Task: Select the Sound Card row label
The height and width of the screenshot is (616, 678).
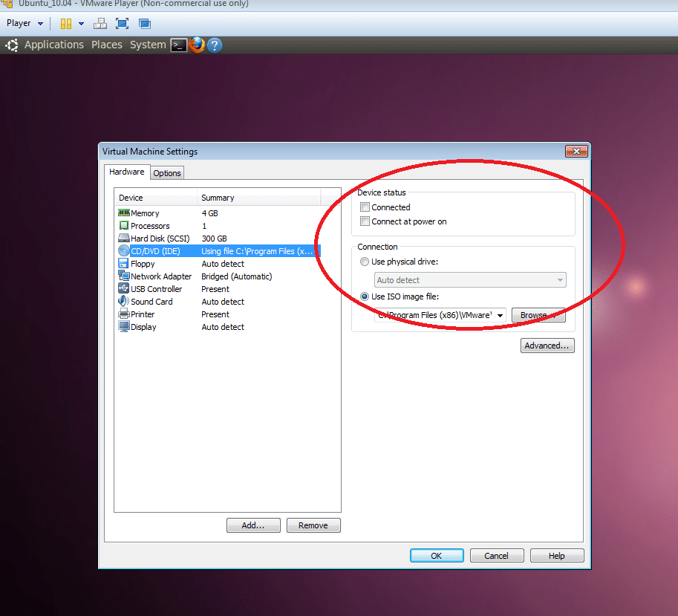Action: pyautogui.click(x=151, y=302)
